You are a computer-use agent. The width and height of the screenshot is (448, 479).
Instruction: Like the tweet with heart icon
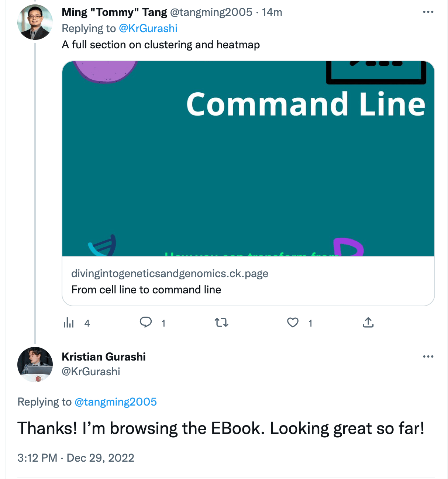293,323
